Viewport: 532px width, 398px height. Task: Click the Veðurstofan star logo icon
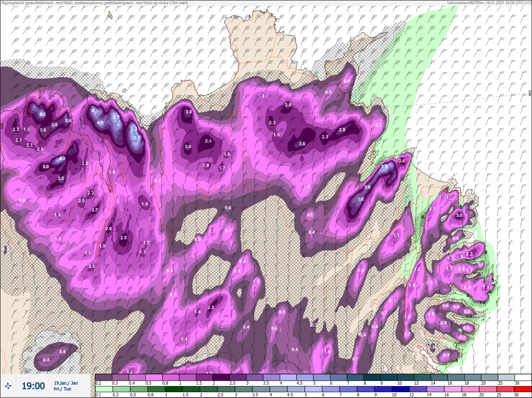(x=8, y=386)
